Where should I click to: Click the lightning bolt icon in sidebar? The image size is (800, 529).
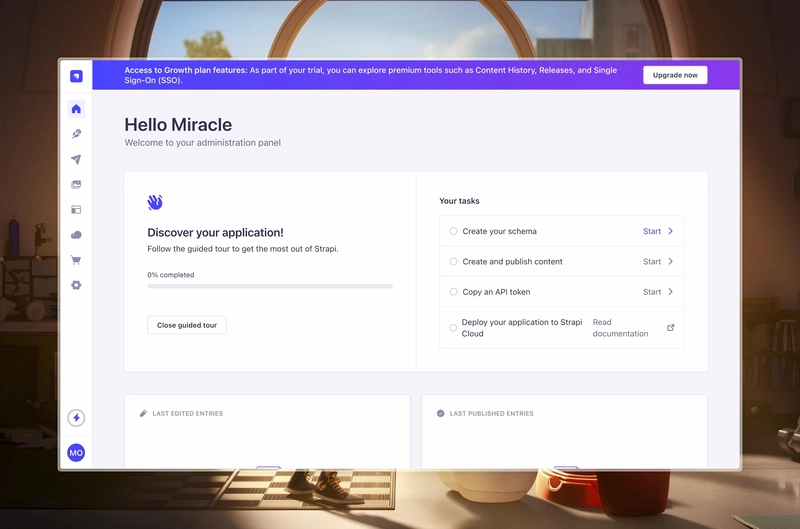coord(76,418)
